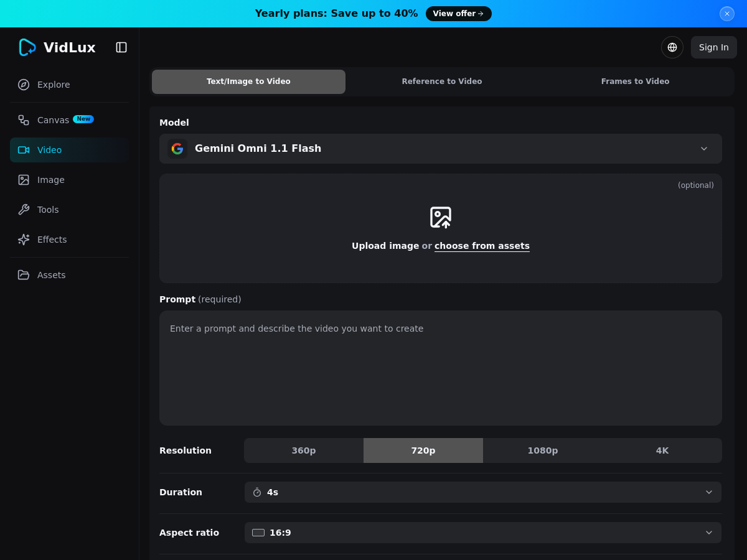This screenshot has width=747, height=560.
Task: Open the Aspect ratio 16:9 dropdown
Action: (483, 533)
